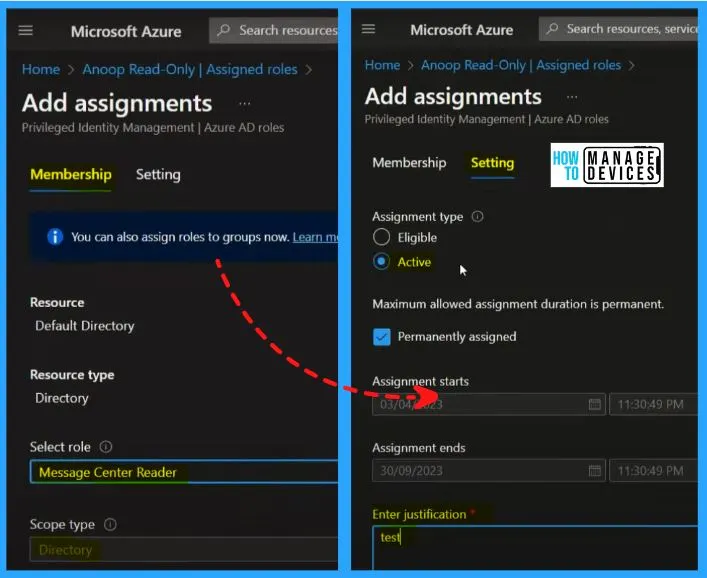Image resolution: width=707 pixels, height=578 pixels.
Task: Open the Select role dropdown
Action: coord(184,472)
